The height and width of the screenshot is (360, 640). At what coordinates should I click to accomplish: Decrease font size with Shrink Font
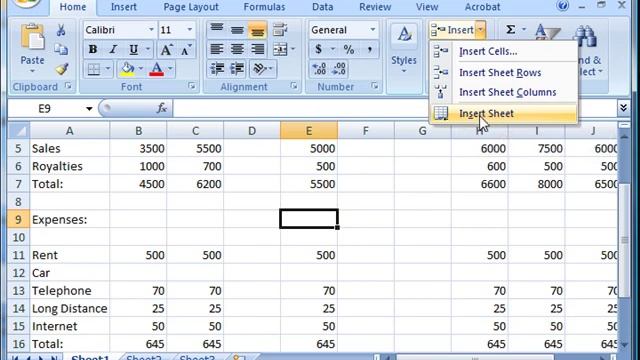pyautogui.click(x=186, y=49)
